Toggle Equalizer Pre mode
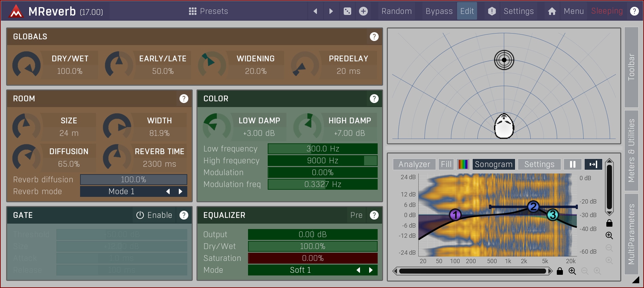 (356, 215)
